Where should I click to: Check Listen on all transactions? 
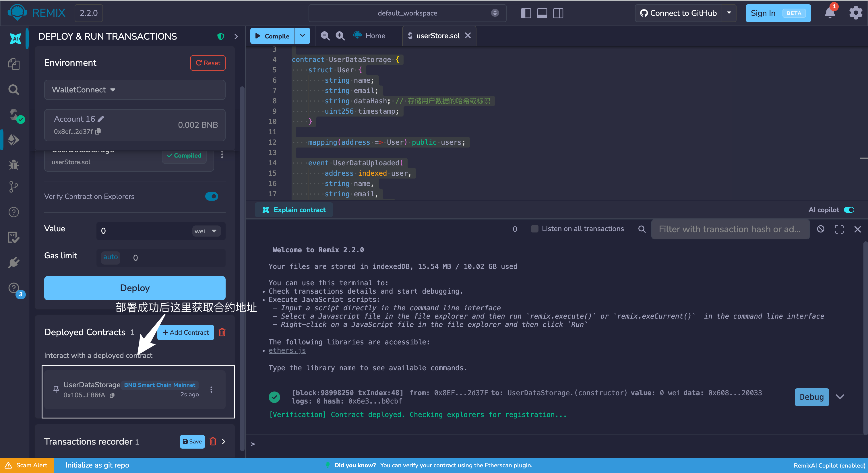[x=534, y=229]
